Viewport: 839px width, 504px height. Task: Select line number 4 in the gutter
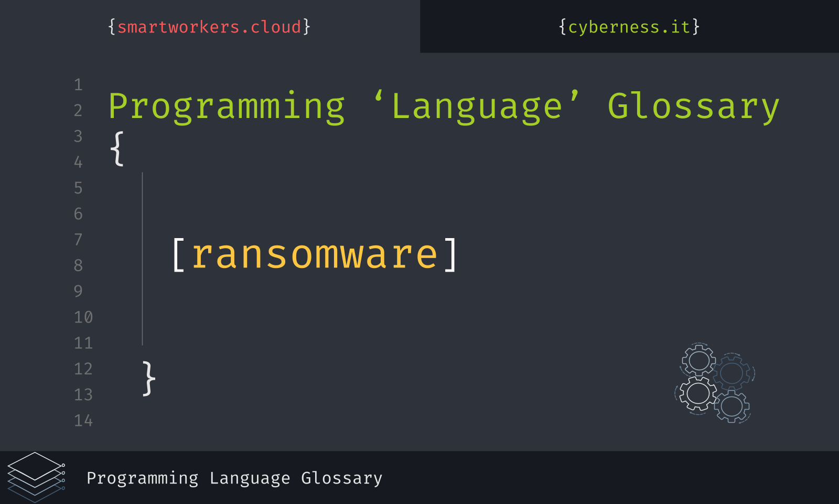click(x=78, y=162)
